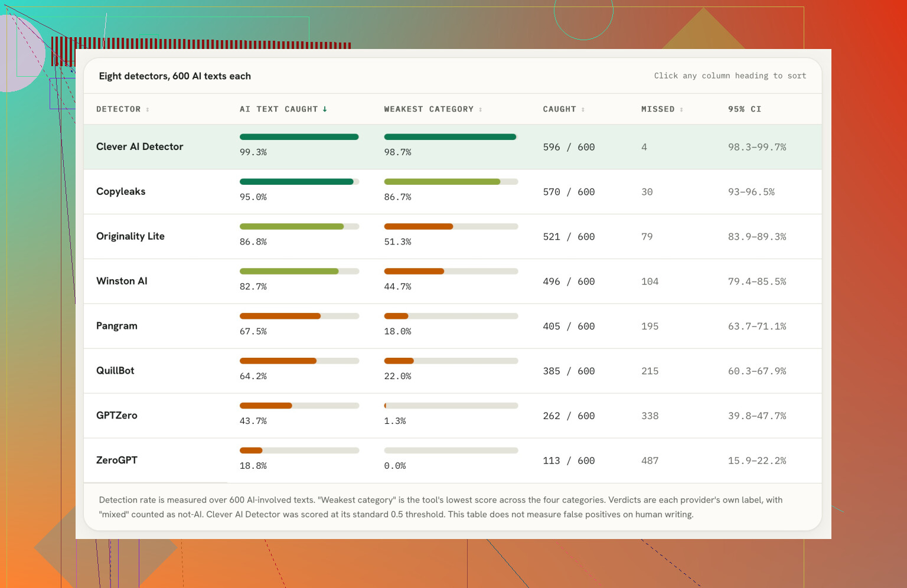Click the GPTZero detector name
The width and height of the screenshot is (907, 588).
pyautogui.click(x=117, y=416)
